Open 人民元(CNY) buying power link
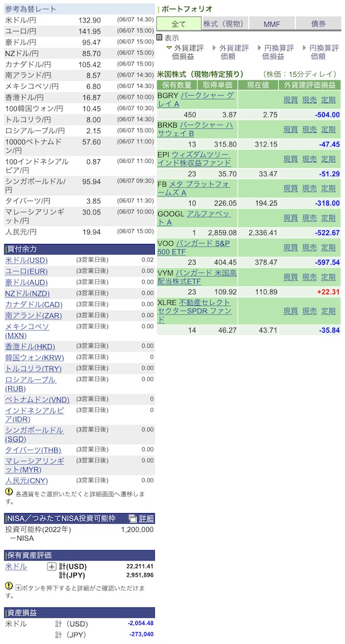Image resolution: width=345 pixels, height=644 pixels. 26,480
